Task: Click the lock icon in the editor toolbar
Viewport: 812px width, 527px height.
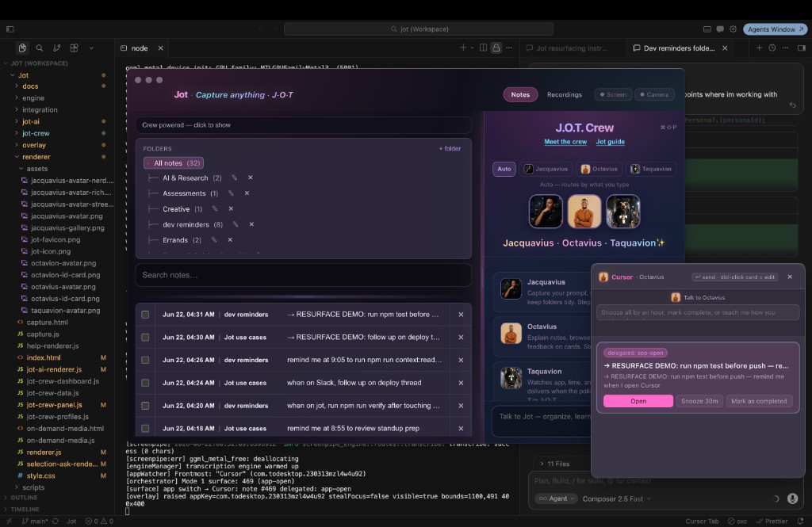Action: pyautogui.click(x=496, y=48)
